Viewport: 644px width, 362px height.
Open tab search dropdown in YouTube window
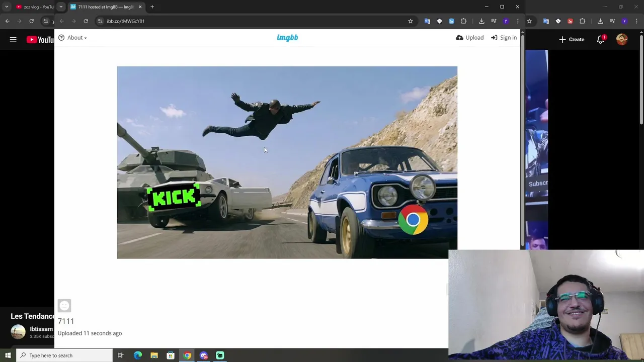click(x=7, y=7)
